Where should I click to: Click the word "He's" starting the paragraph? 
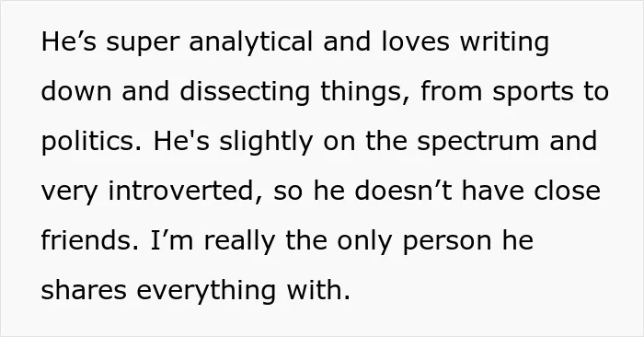69,41
